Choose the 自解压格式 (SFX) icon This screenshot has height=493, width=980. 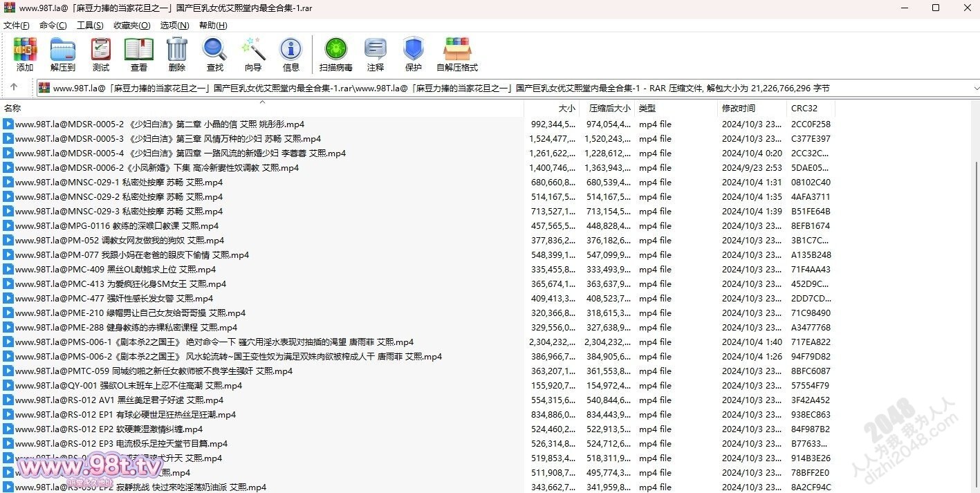(457, 54)
